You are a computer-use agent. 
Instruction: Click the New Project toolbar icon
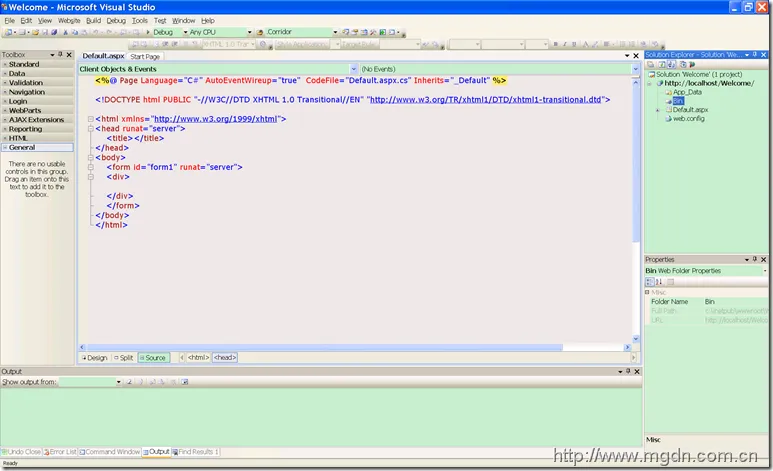pyautogui.click(x=8, y=32)
